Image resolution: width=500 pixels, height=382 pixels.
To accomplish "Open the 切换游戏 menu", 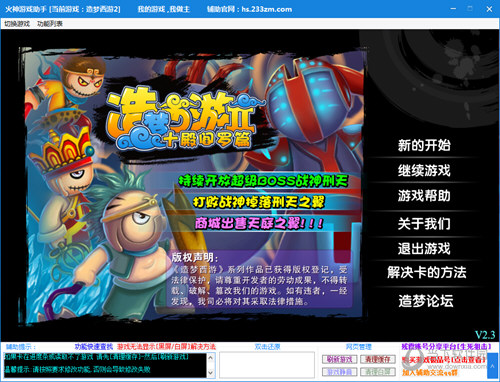I will pyautogui.click(x=17, y=24).
